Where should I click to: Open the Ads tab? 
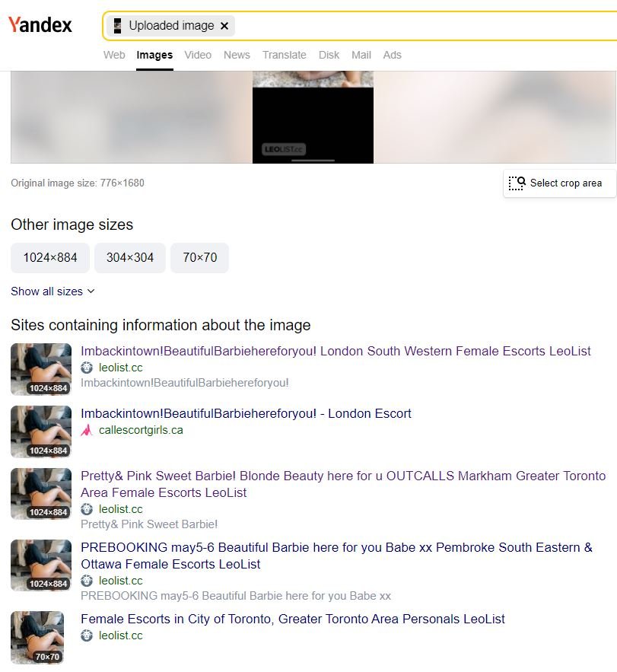(x=392, y=55)
